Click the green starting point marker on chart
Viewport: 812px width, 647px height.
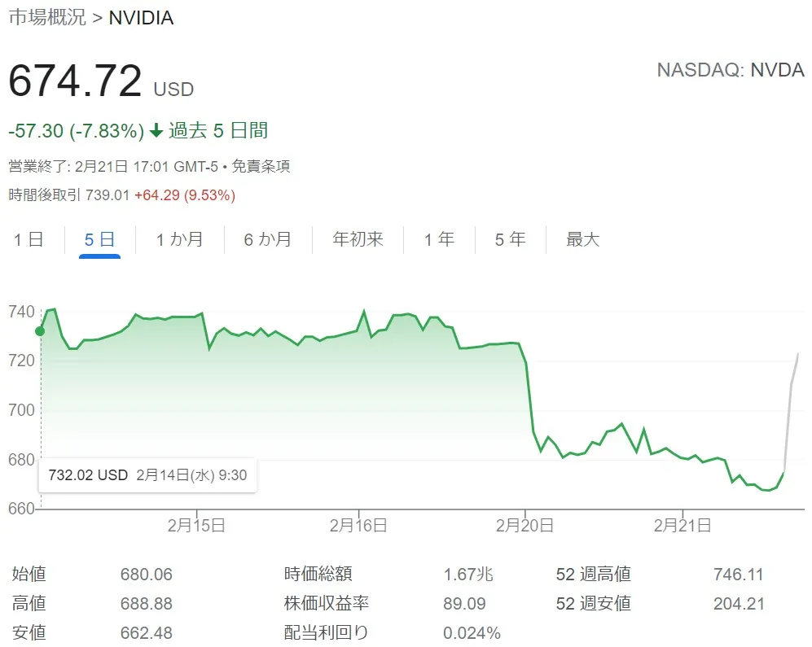click(x=38, y=331)
